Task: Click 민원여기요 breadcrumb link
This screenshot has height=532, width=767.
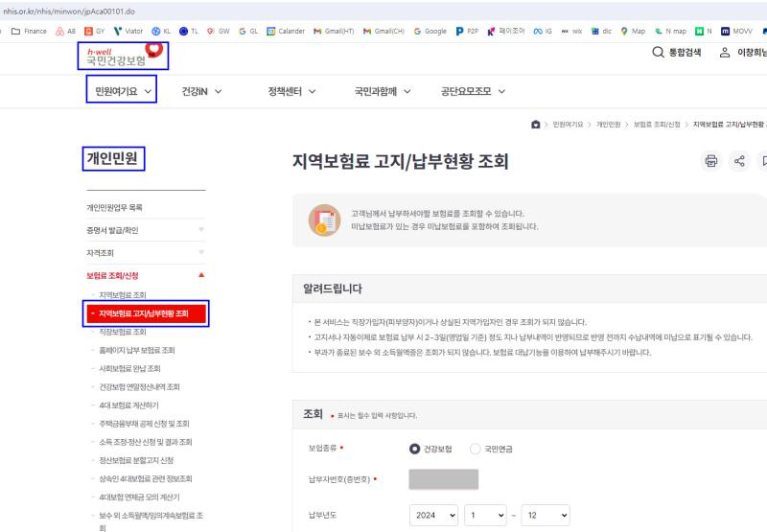Action: coord(568,125)
